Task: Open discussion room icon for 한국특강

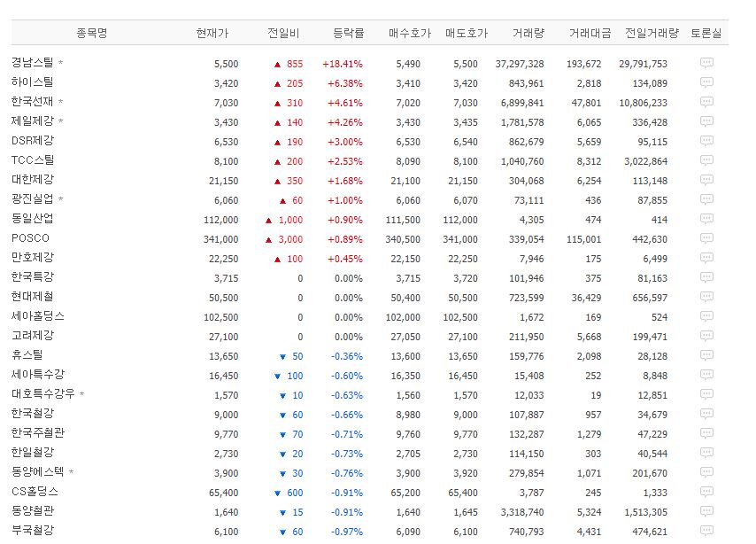Action: pyautogui.click(x=706, y=277)
